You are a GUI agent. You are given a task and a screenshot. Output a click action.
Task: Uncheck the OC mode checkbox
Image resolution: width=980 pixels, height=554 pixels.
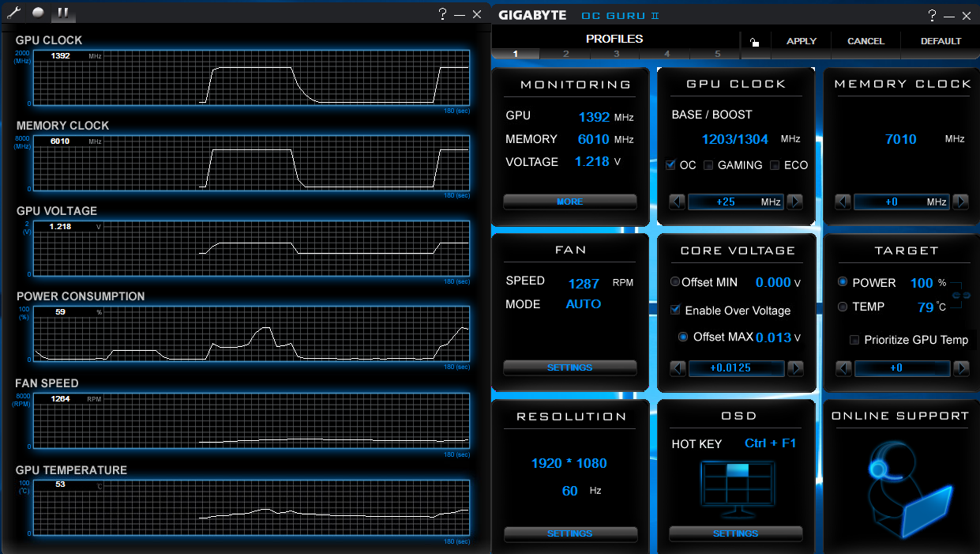point(670,165)
